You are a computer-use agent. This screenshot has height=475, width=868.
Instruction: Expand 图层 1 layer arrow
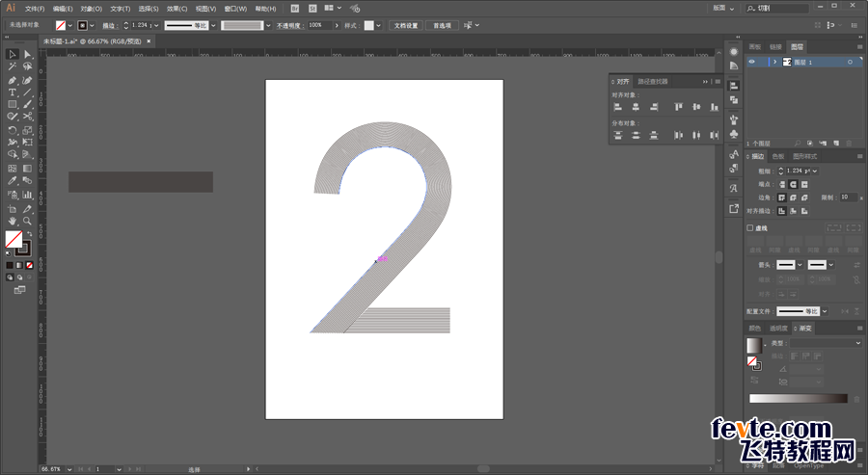point(775,62)
